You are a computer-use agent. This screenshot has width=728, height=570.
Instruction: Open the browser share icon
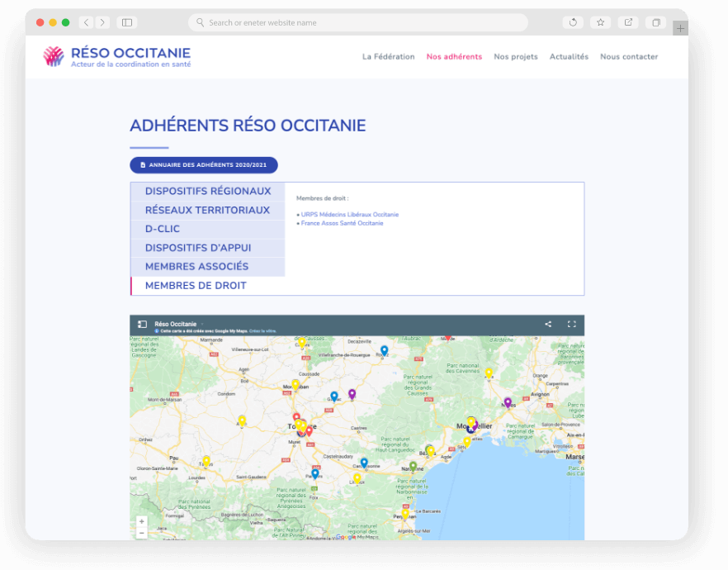(x=628, y=22)
